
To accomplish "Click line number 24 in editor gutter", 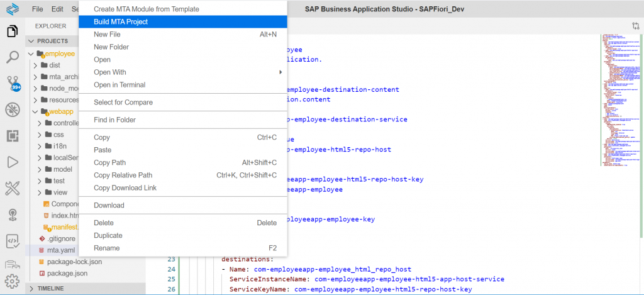I will tap(171, 270).
